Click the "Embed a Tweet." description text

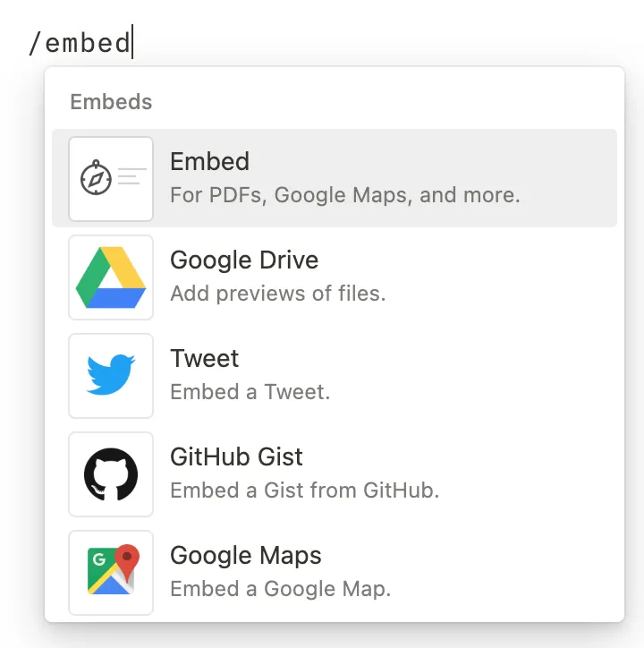(250, 392)
